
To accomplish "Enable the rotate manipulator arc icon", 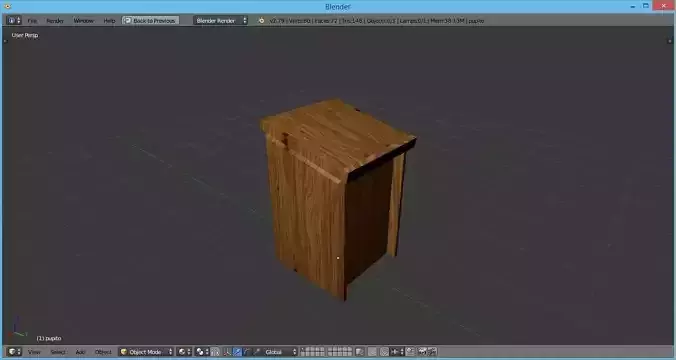I will click(x=246, y=352).
